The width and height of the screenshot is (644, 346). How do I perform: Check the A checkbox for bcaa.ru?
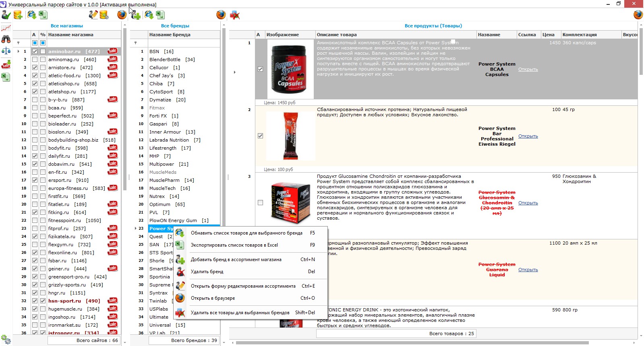click(x=35, y=108)
